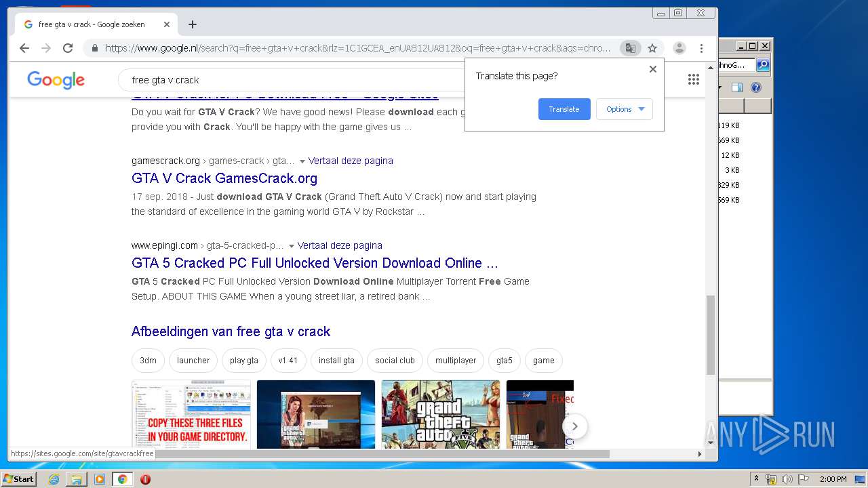Screen dimensions: 868x488
Task: Open the GTA loading screen thumbnail
Action: pos(316,414)
